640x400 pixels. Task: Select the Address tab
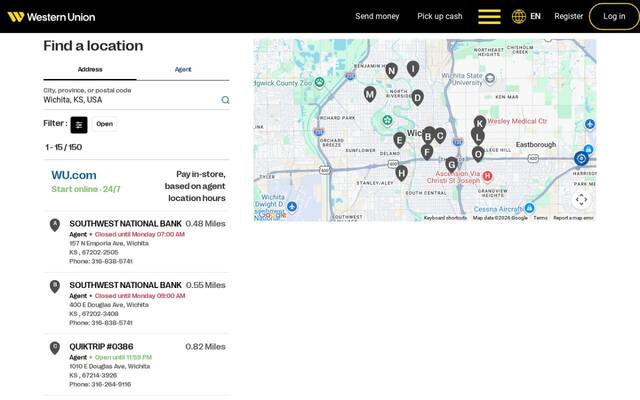pyautogui.click(x=90, y=69)
